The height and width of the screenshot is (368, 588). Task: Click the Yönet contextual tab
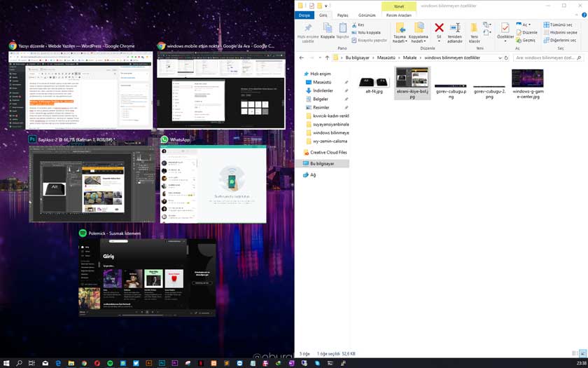click(x=398, y=6)
